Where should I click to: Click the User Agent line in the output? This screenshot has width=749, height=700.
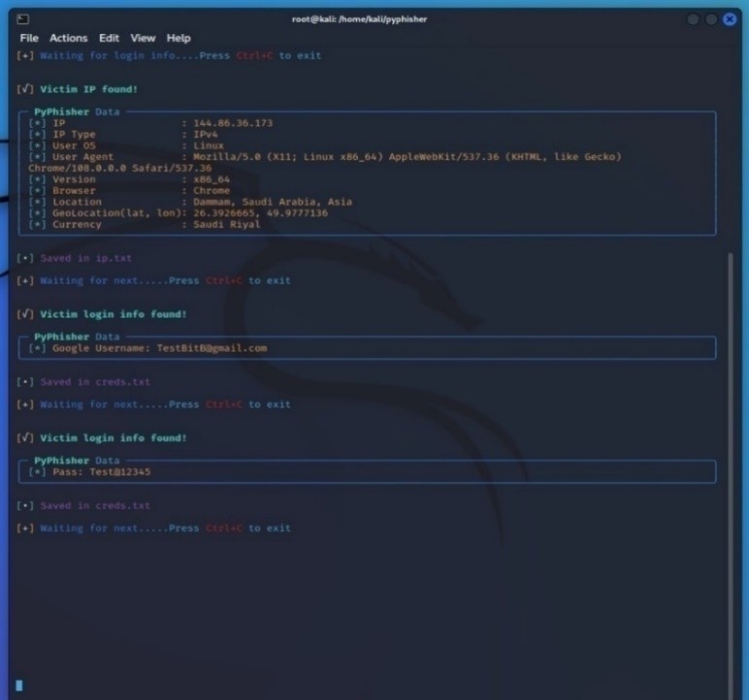click(320, 157)
